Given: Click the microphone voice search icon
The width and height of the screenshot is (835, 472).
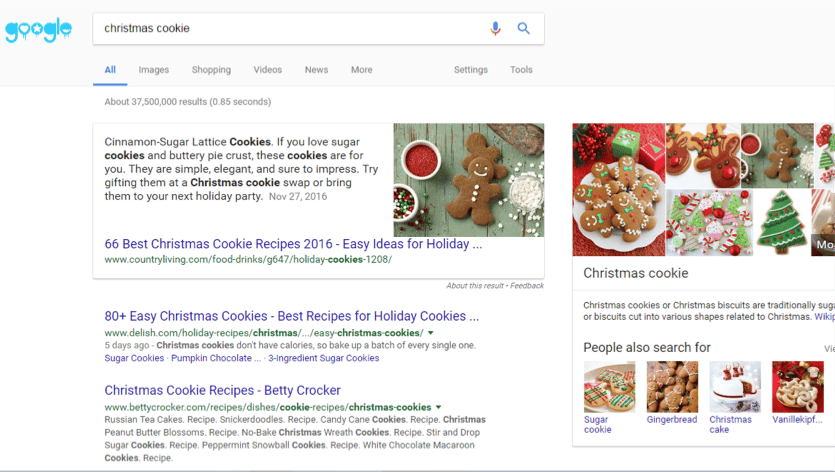Looking at the screenshot, I should click(x=495, y=29).
